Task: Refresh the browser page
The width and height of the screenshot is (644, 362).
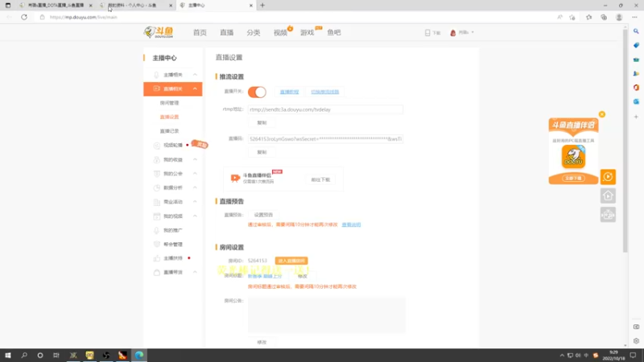Action: (24, 17)
